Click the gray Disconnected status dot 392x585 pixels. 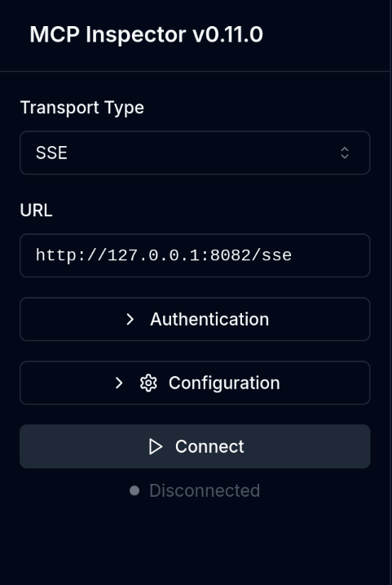pyautogui.click(x=134, y=490)
